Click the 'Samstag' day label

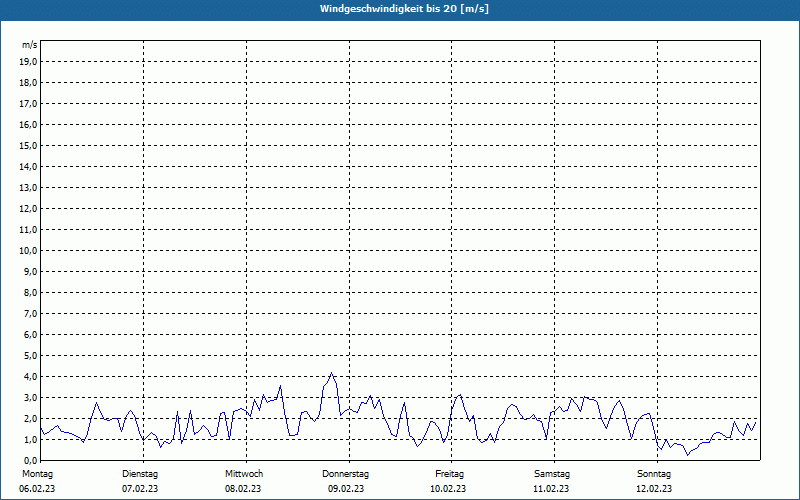point(552,474)
